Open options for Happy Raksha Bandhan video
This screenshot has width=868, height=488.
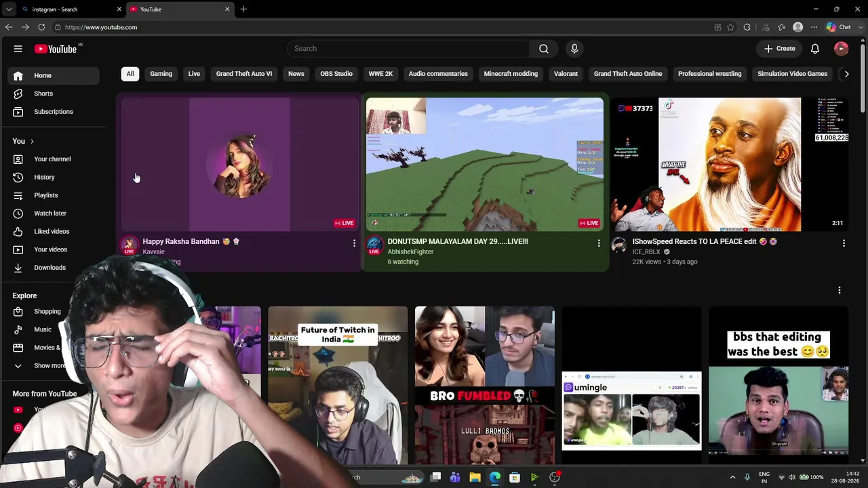(354, 243)
